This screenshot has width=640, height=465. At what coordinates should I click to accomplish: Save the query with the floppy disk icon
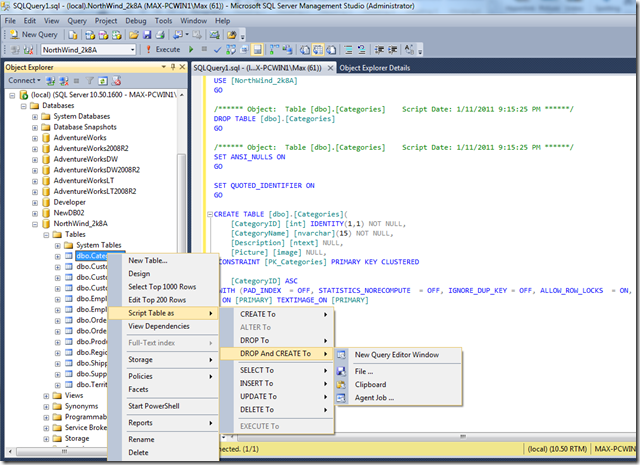(x=147, y=35)
